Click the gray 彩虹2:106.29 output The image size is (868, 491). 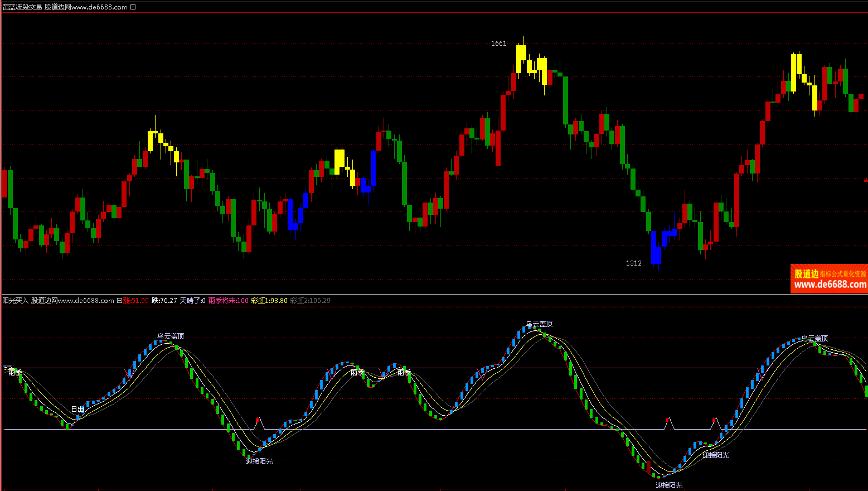[310, 301]
